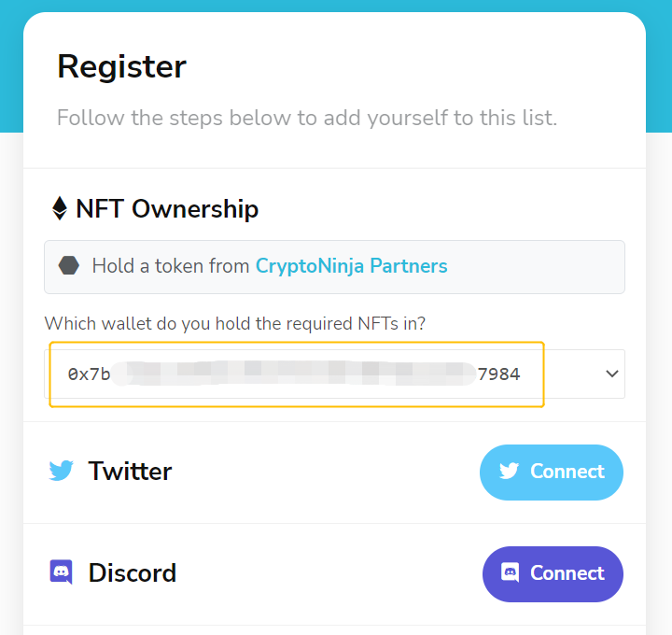
Task: Click the NFT Ownership section title
Action: 167,209
